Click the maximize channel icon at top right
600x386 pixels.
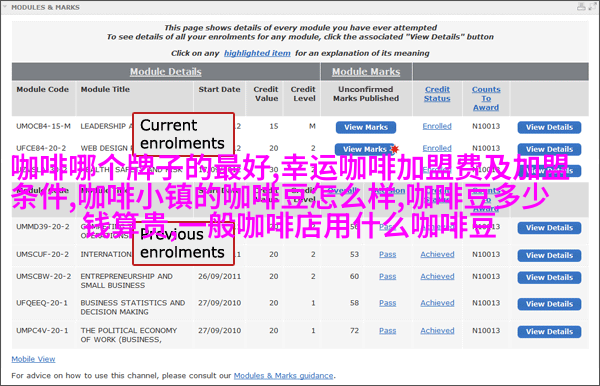[x=593, y=7]
